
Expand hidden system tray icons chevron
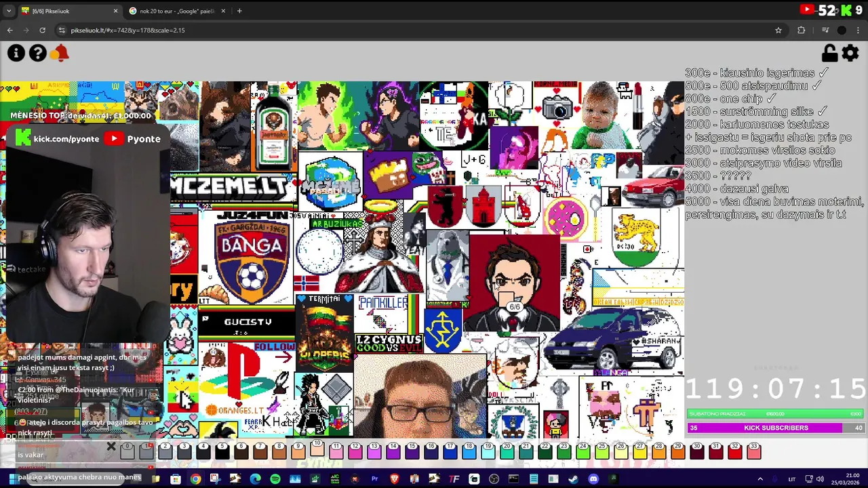pos(759,480)
